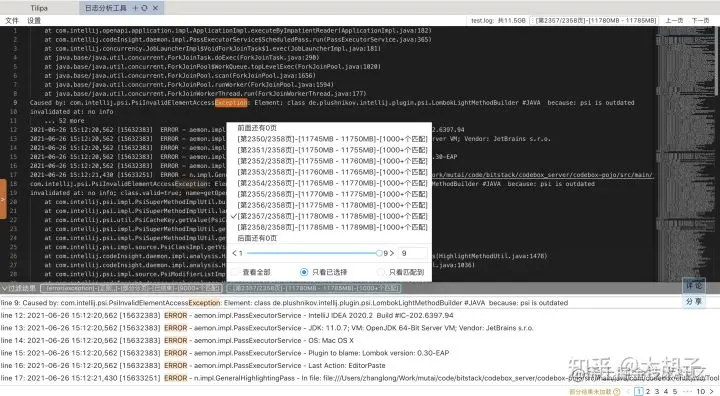Choose page 第2358/2358页 from the list
This screenshot has width=720, height=396.
point(332,227)
